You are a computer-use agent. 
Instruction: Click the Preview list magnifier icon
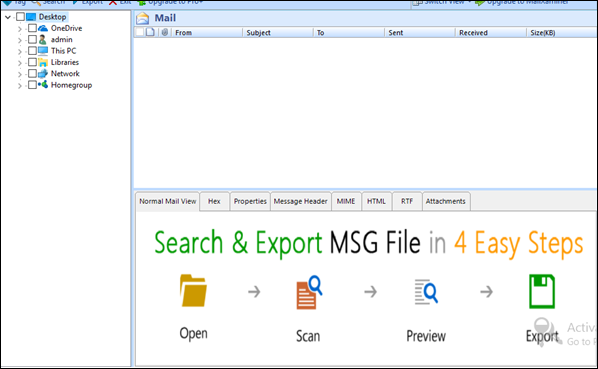pos(426,292)
